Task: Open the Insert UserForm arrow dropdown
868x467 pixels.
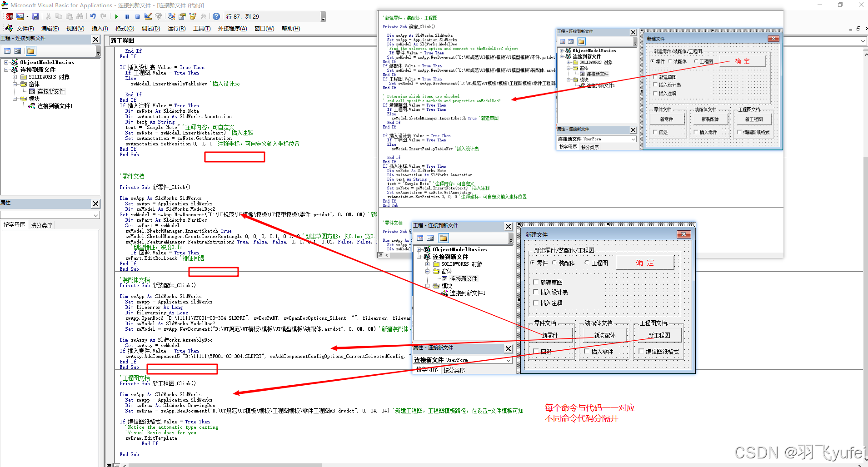Action: click(x=27, y=16)
